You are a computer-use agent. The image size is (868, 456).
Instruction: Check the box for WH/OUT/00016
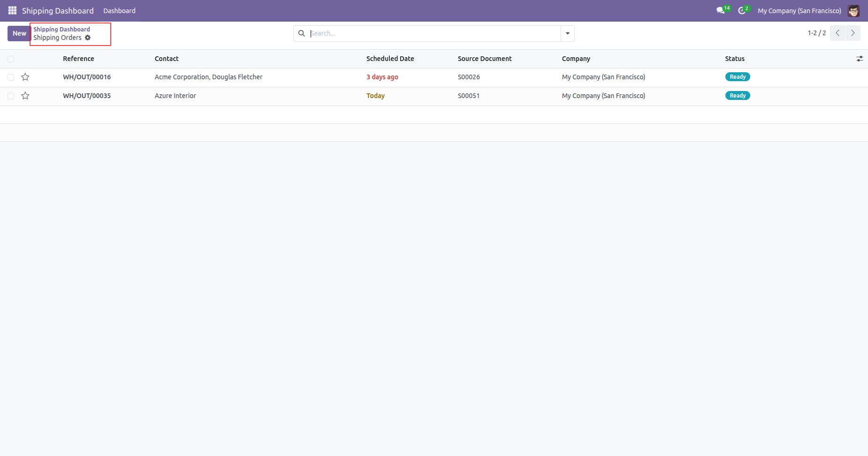(x=11, y=77)
